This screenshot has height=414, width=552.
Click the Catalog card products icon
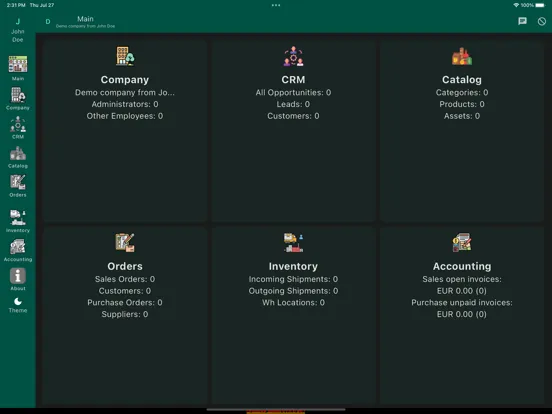tap(462, 56)
